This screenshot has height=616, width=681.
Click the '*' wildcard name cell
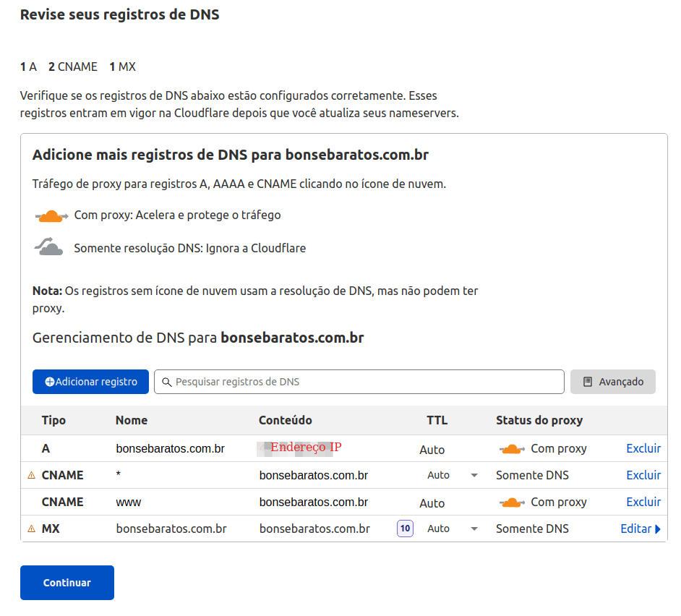pos(118,474)
